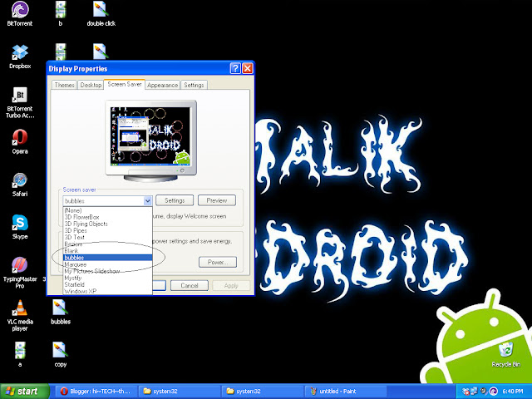Choose '3D Text' screen saver

(107, 238)
